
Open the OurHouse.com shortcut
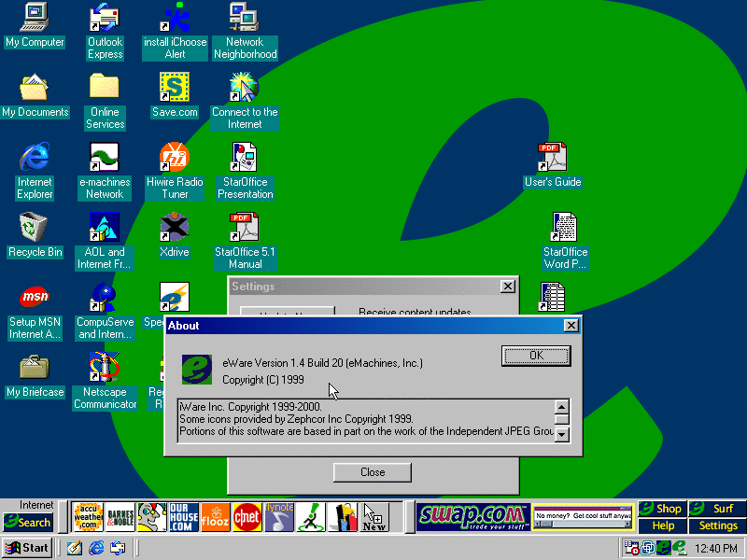point(184,516)
